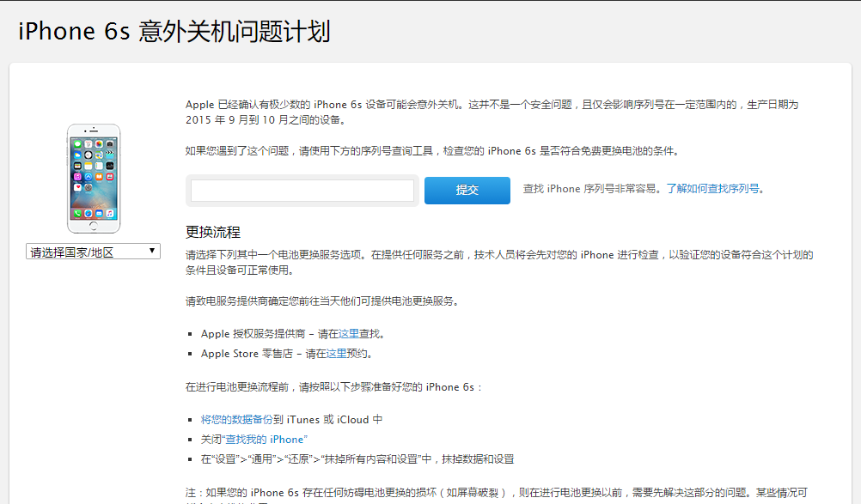
Task: Click the serial number input field
Action: (x=302, y=191)
